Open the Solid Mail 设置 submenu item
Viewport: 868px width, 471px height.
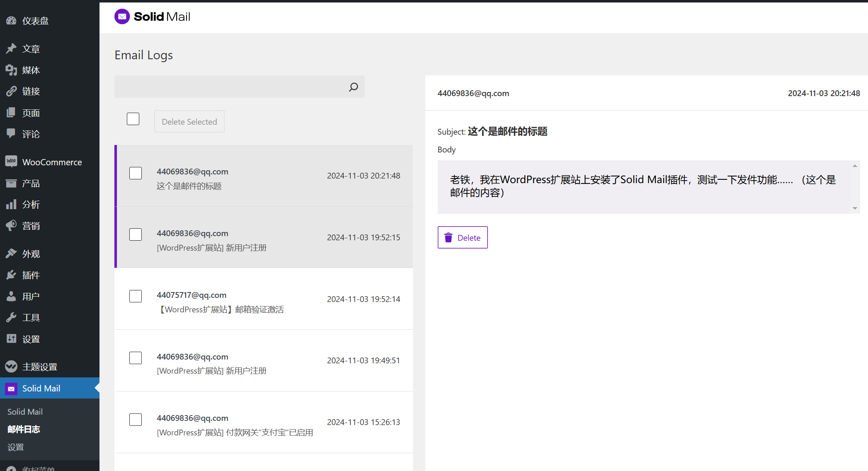[x=16, y=447]
